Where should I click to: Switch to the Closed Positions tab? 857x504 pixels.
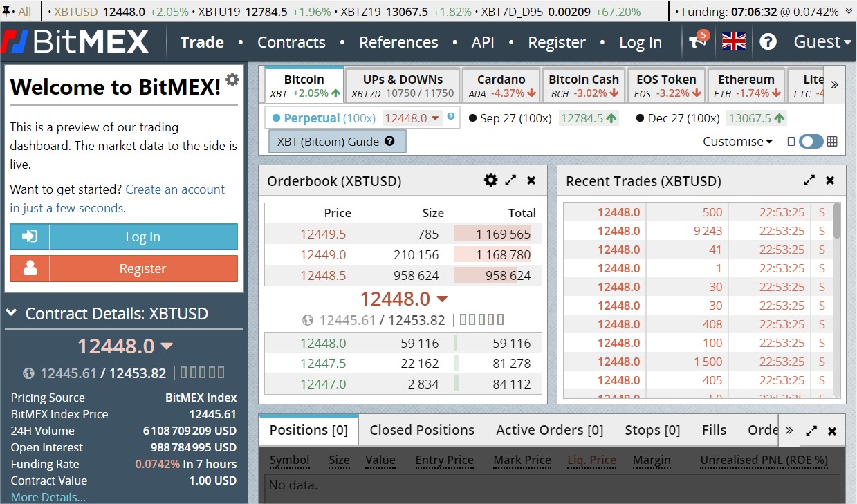422,430
